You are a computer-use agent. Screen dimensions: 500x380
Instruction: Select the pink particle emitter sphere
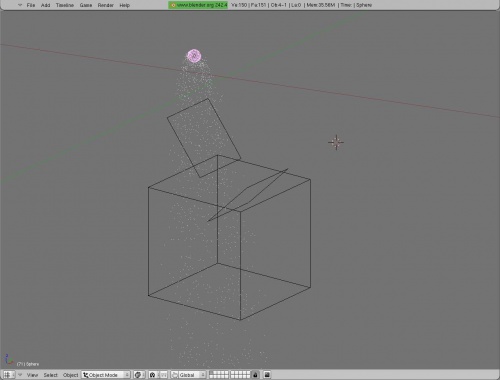194,56
